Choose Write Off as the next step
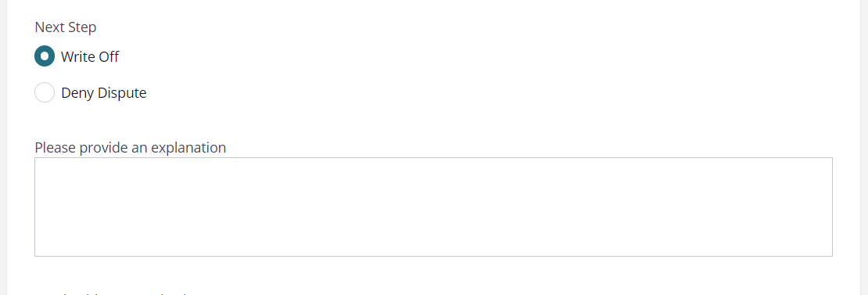 tap(45, 56)
